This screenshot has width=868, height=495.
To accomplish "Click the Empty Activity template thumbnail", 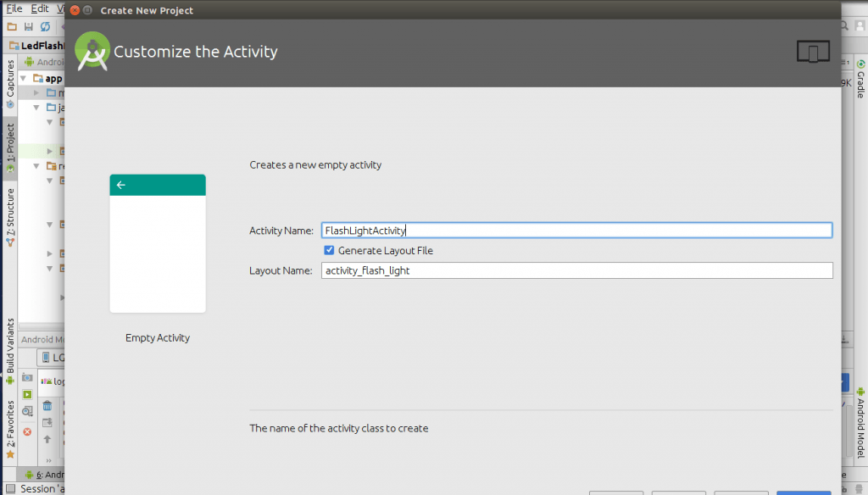I will [x=158, y=243].
